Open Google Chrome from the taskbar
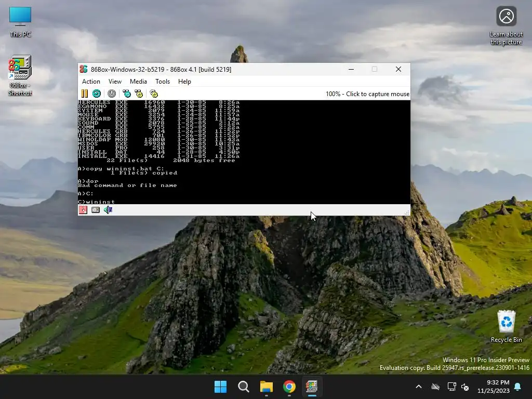 tap(289, 387)
